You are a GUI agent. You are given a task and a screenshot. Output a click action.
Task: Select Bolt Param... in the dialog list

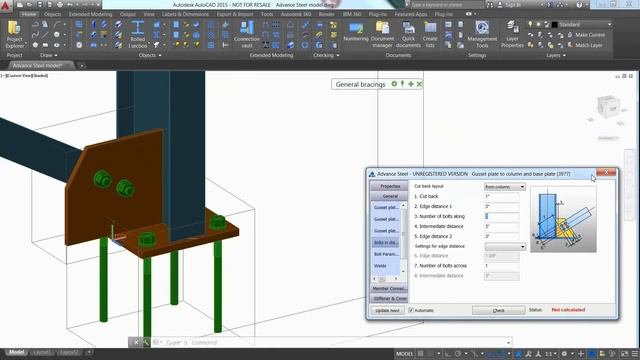coord(386,254)
